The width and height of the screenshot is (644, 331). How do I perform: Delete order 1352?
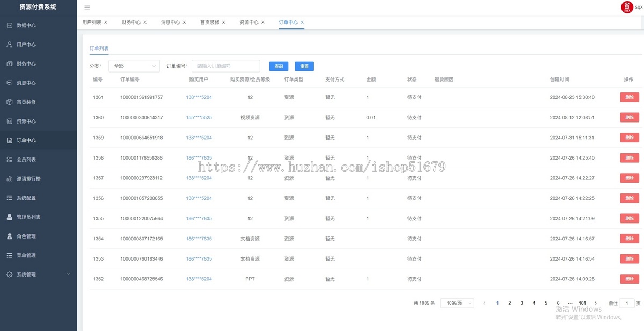pyautogui.click(x=630, y=279)
